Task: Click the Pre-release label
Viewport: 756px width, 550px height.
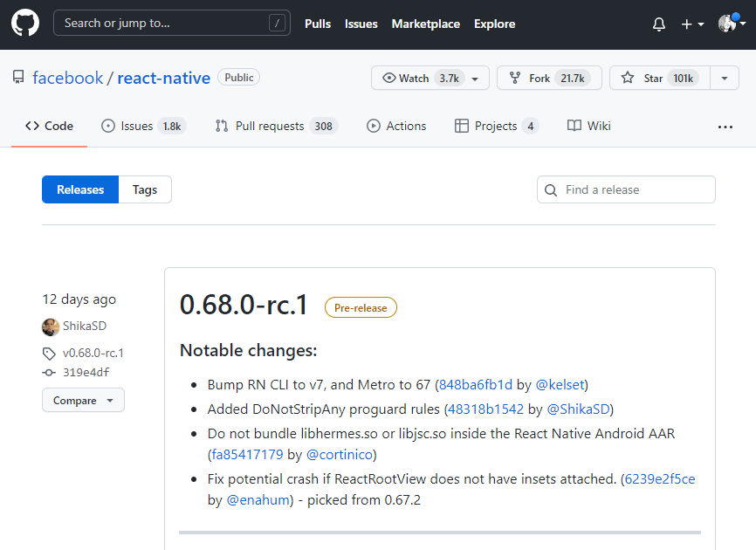Action: coord(361,307)
